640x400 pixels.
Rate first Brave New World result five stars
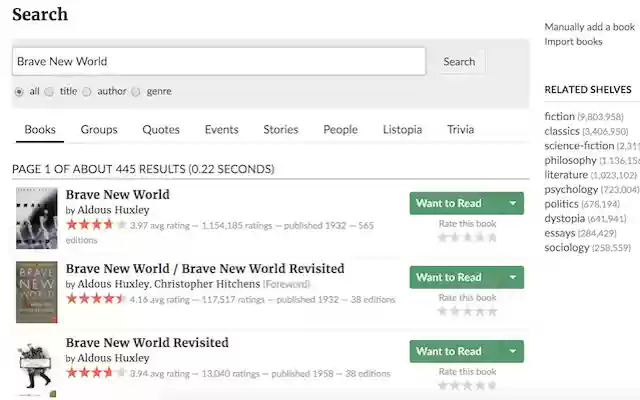tap(492, 237)
